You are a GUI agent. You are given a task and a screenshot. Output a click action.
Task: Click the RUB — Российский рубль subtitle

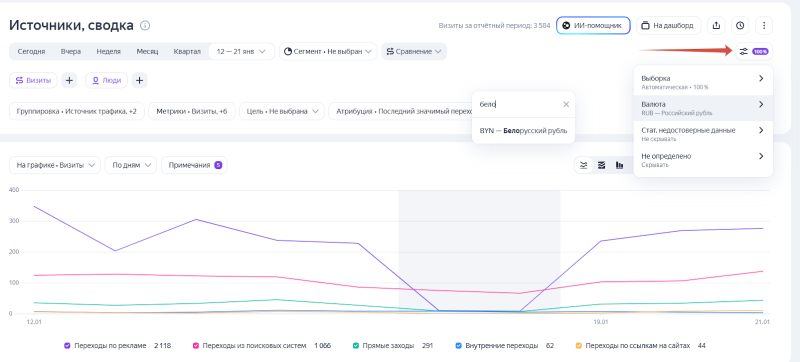677,113
